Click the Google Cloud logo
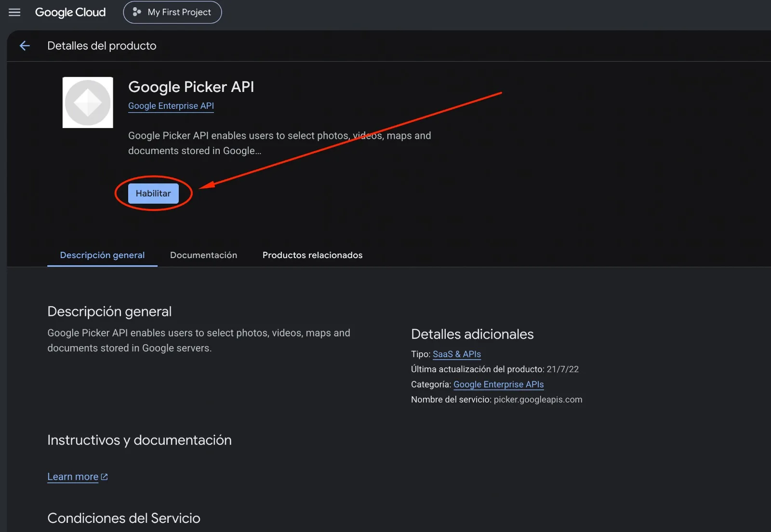Viewport: 771px width, 532px height. pyautogui.click(x=70, y=12)
